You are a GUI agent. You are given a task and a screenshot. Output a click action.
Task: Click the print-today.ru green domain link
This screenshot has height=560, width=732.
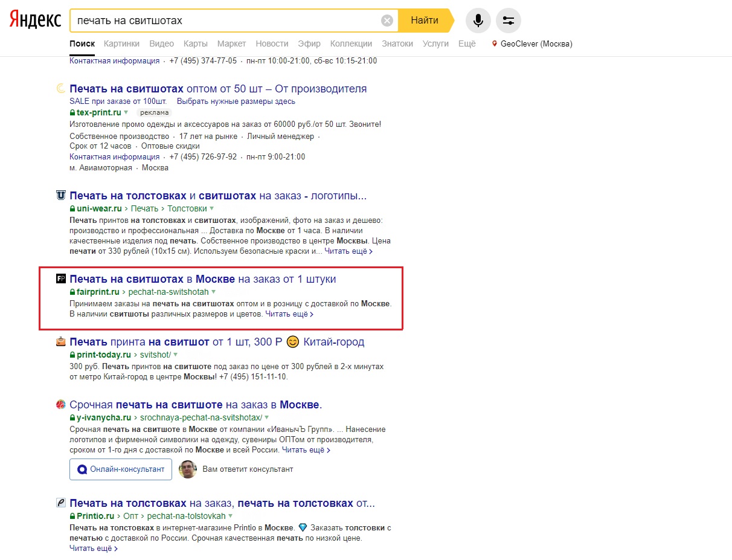click(x=104, y=355)
